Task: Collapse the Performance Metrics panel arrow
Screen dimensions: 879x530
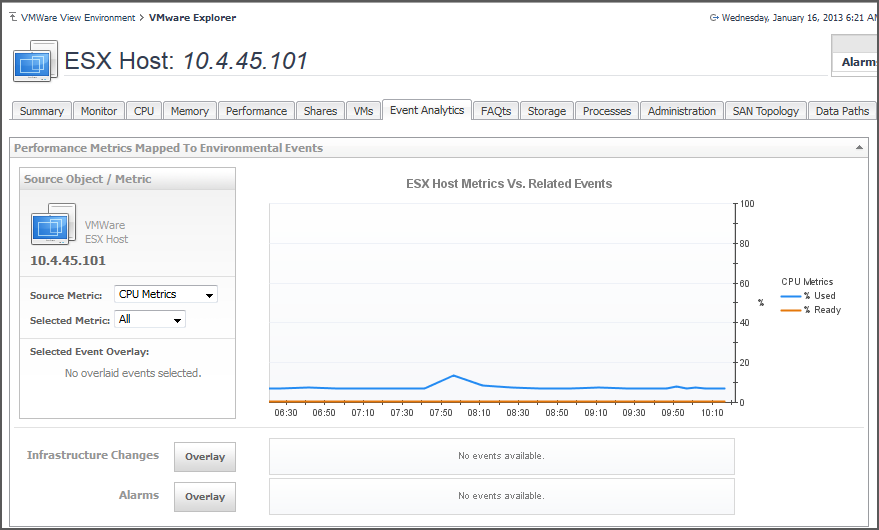Action: click(859, 148)
